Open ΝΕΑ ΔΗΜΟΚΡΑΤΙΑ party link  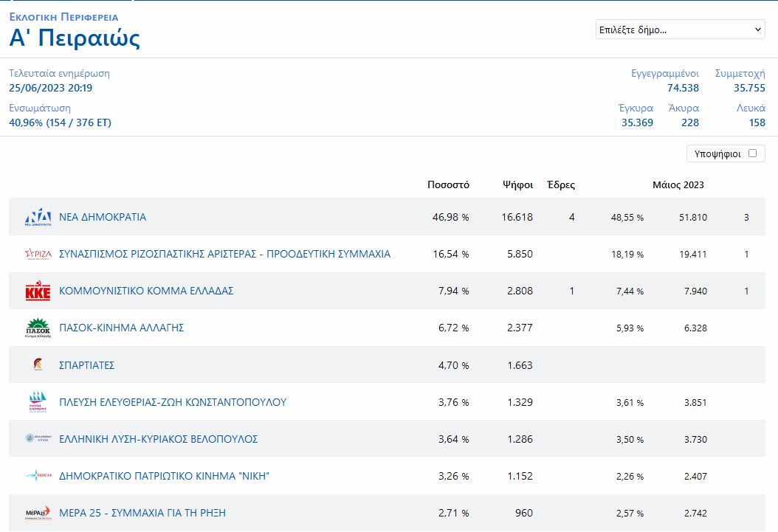point(103,217)
